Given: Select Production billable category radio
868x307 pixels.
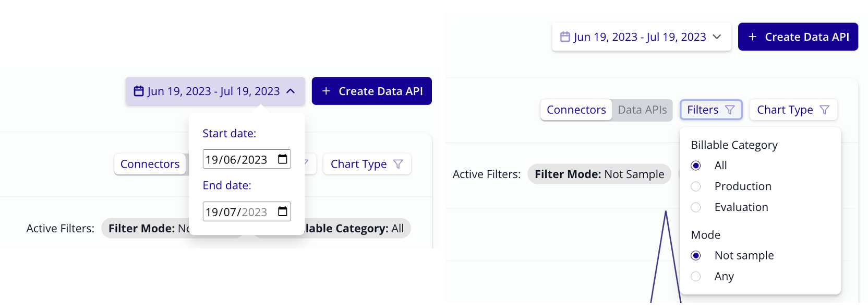Looking at the screenshot, I should (x=696, y=186).
